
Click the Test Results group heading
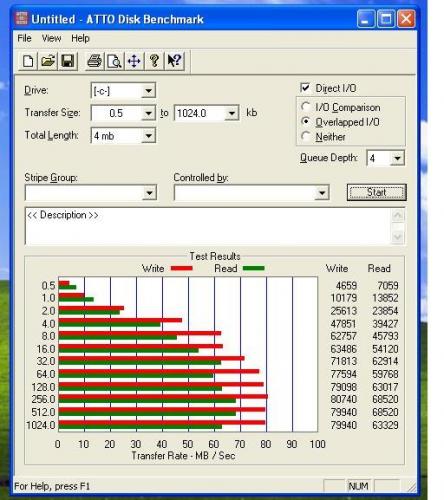pyautogui.click(x=215, y=256)
